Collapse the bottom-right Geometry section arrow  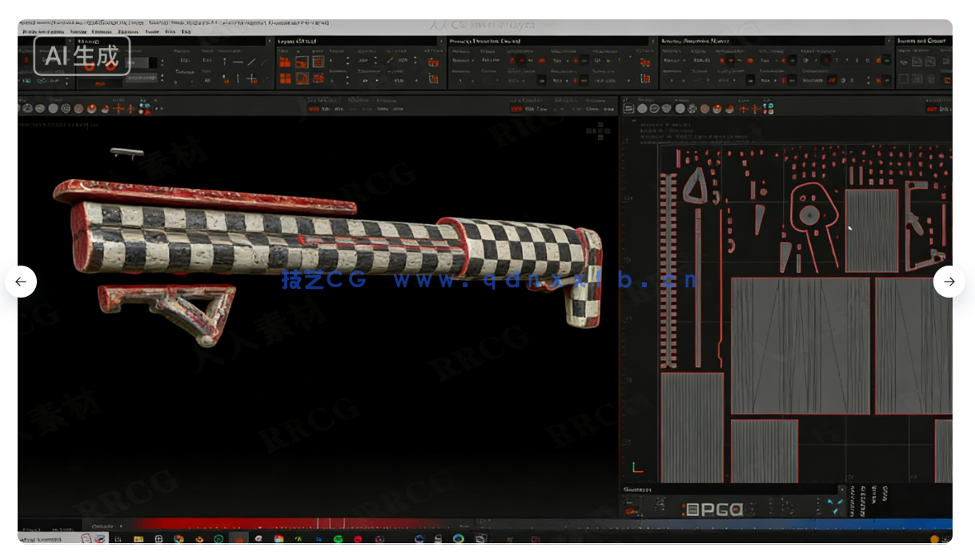pyautogui.click(x=842, y=488)
